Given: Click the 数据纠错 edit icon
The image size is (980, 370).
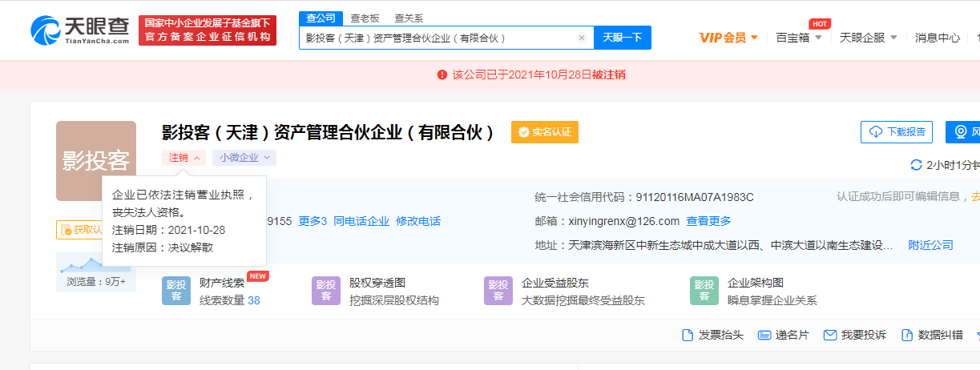Looking at the screenshot, I should 907,335.
